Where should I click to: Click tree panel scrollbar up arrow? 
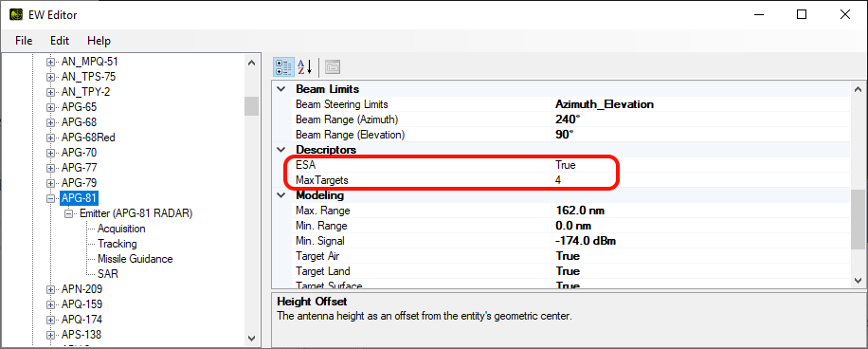tap(252, 62)
